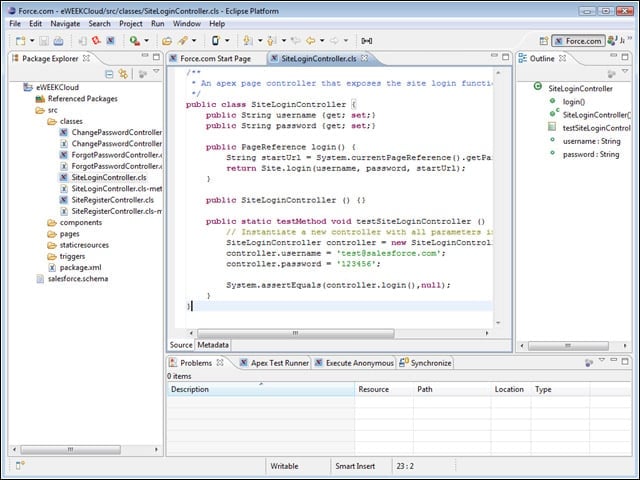The width and height of the screenshot is (640, 480).
Task: Show more perspectives with the chevron
Action: 630,39
